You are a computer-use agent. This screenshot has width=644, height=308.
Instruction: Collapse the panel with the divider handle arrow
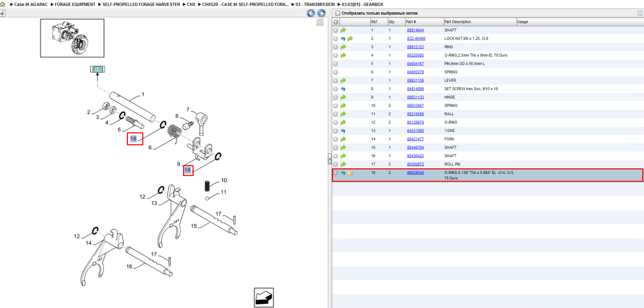(x=329, y=158)
